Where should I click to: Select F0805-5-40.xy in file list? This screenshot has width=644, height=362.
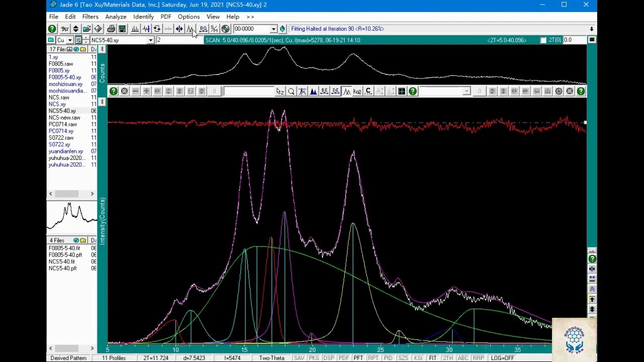coord(64,77)
